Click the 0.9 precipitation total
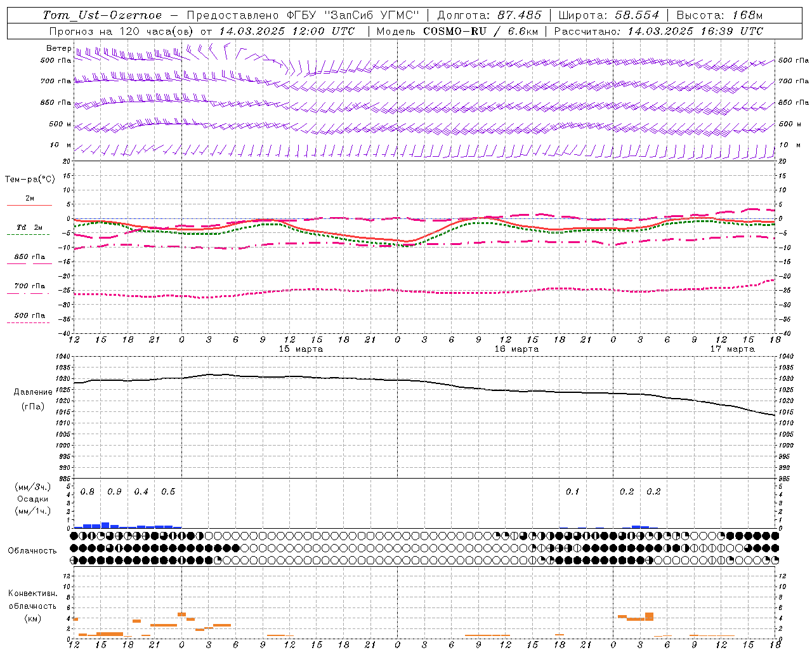This screenshot has height=650, width=812. click(114, 492)
